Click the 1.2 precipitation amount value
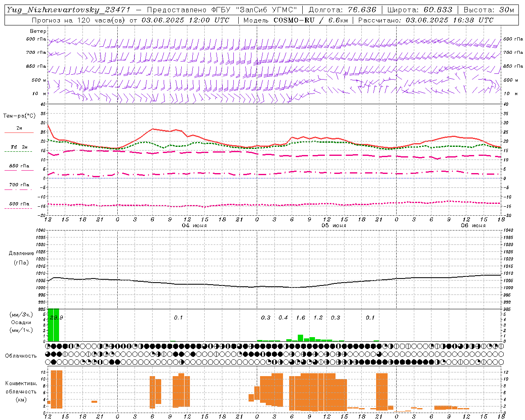The height and width of the screenshot is (420, 525). pyautogui.click(x=318, y=317)
